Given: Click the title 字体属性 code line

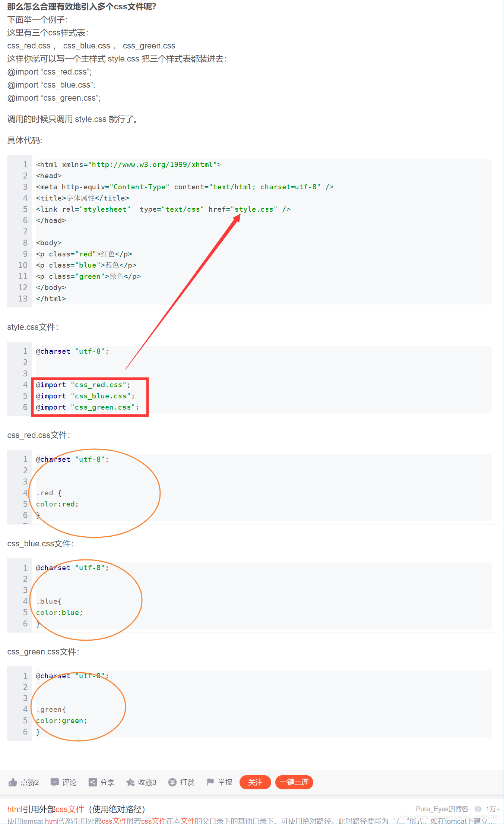Looking at the screenshot, I should coord(83,198).
